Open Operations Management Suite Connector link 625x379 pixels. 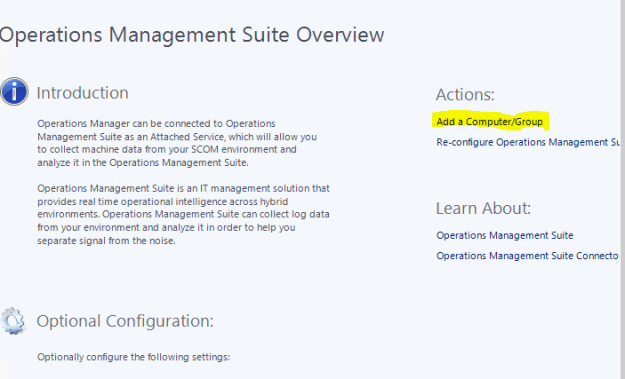tap(527, 255)
